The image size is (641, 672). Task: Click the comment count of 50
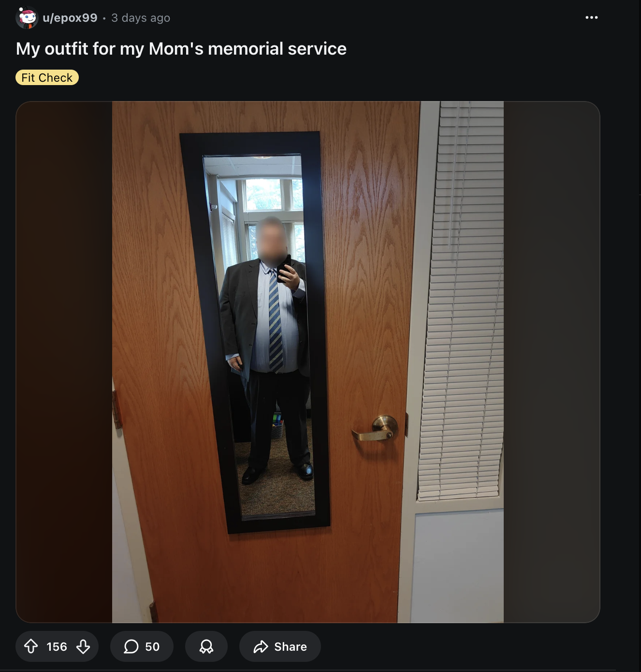click(152, 646)
